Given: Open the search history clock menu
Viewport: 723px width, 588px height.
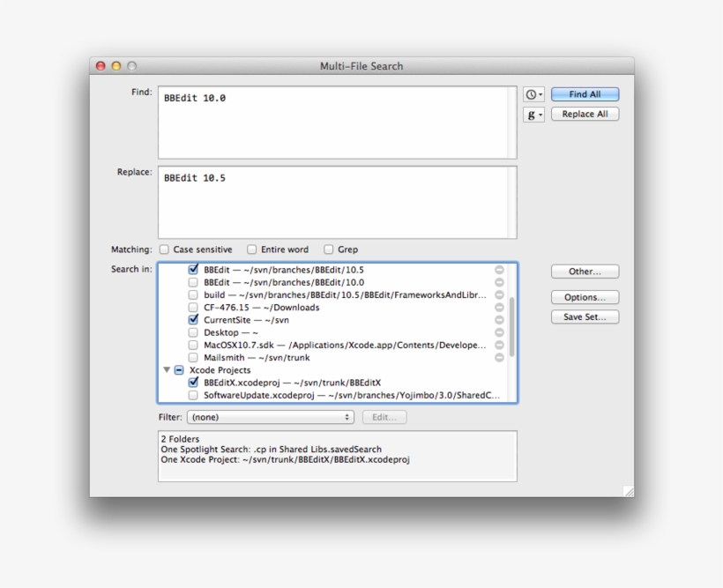Looking at the screenshot, I should [x=533, y=94].
